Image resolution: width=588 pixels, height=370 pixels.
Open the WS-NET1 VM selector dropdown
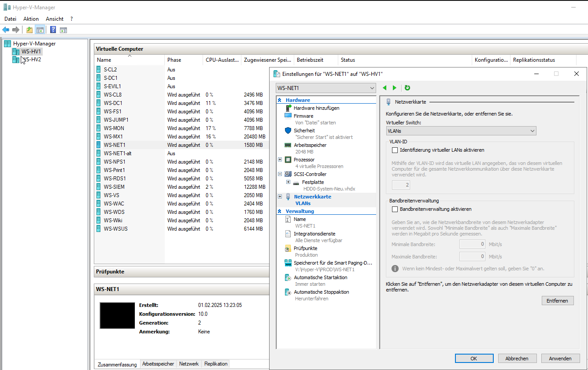pos(325,88)
